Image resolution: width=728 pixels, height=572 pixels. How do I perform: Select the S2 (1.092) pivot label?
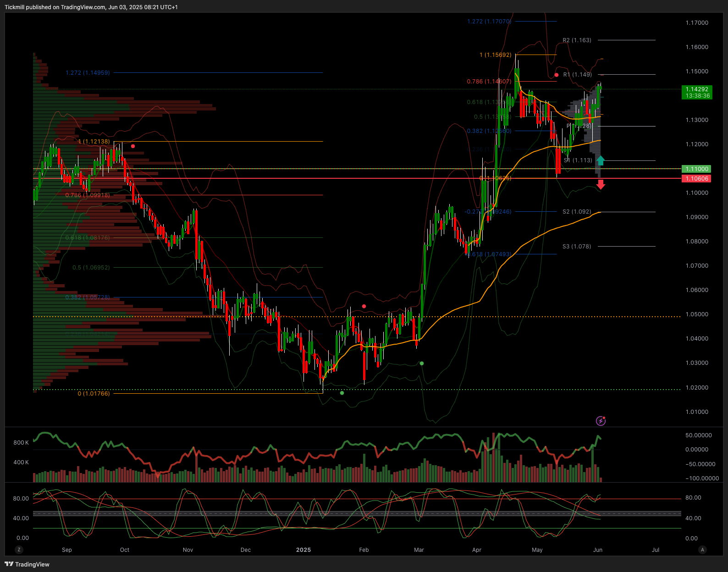pos(577,212)
